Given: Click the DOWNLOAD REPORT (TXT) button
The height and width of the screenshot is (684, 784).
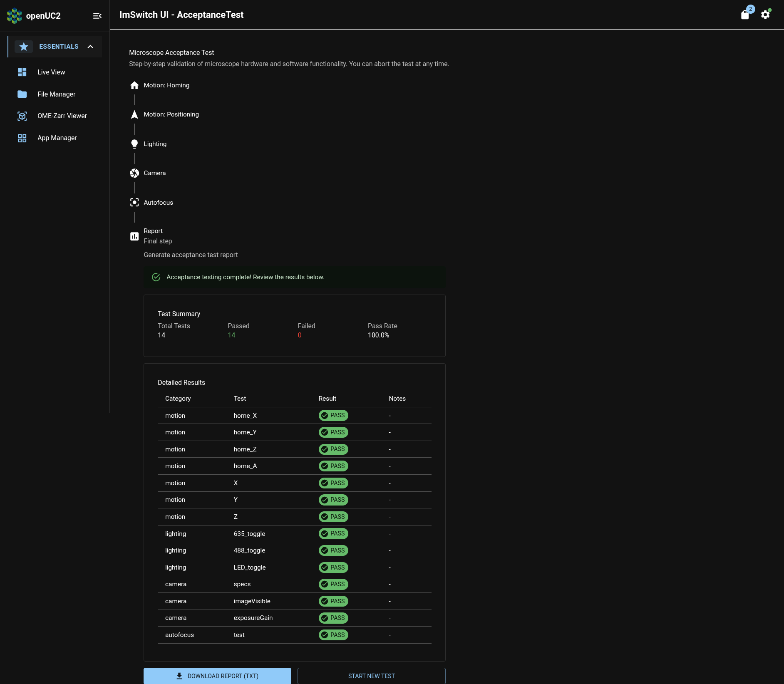Looking at the screenshot, I should (x=217, y=676).
